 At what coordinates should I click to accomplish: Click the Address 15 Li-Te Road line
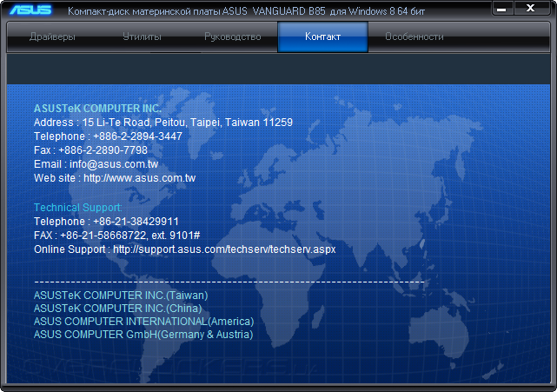click(x=163, y=123)
